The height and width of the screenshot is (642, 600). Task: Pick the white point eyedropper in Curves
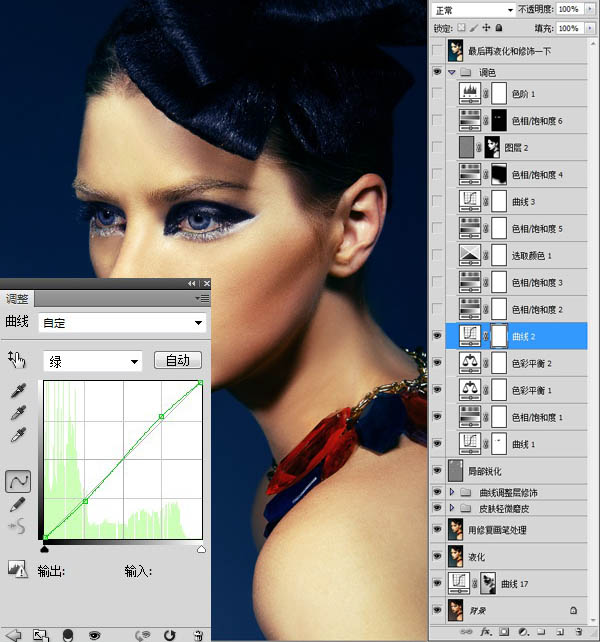tap(17, 435)
